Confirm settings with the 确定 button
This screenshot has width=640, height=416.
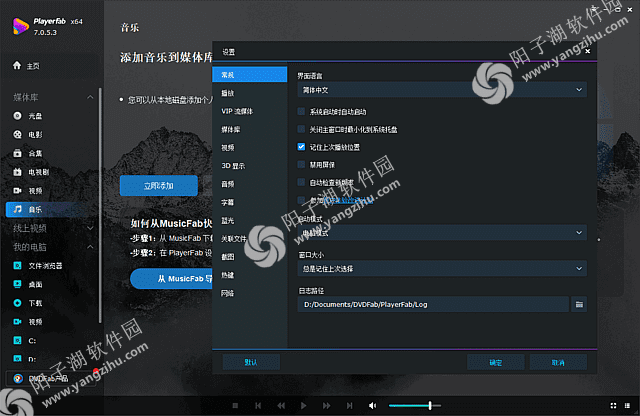(x=496, y=362)
